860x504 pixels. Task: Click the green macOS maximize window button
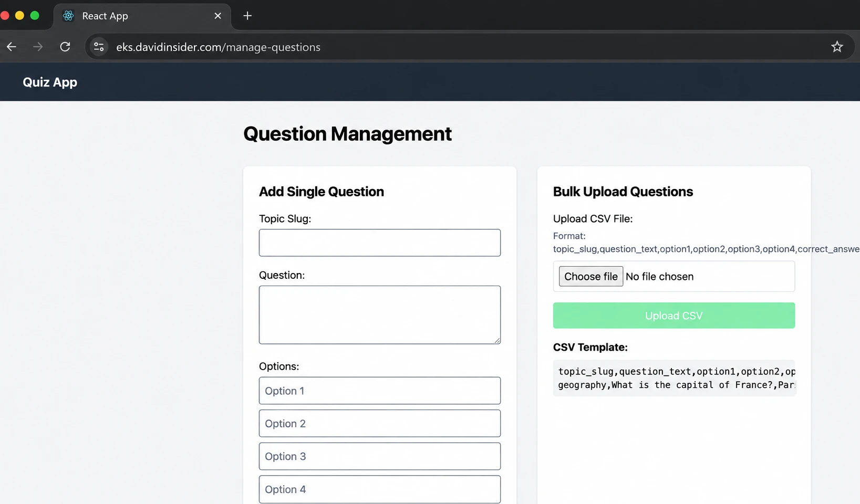pos(35,15)
